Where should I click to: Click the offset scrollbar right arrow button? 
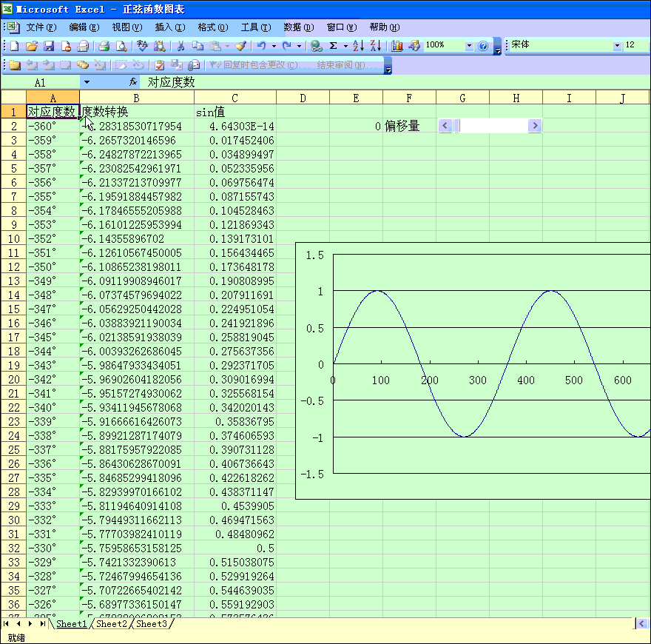[x=535, y=126]
